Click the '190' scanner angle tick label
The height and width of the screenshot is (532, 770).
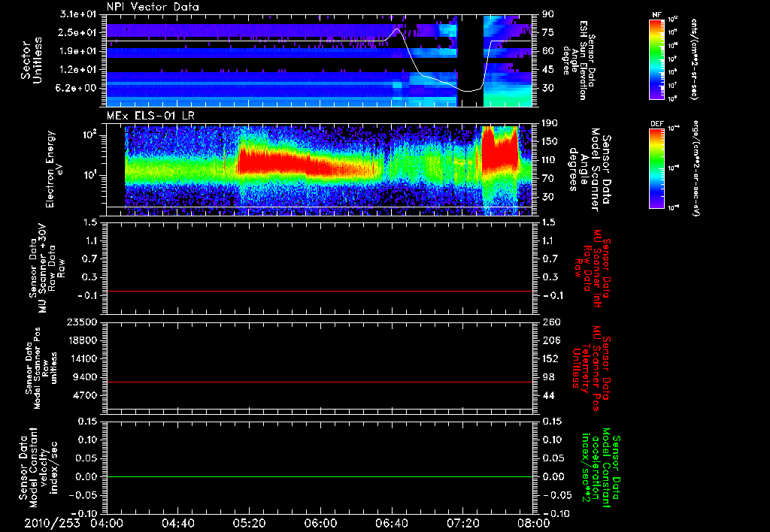[550, 123]
